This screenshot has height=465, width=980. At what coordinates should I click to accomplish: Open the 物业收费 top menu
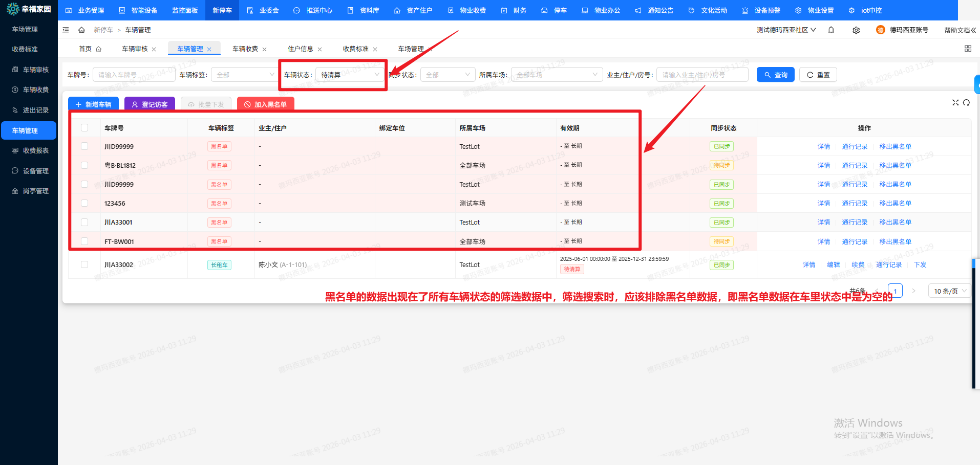[x=467, y=10]
